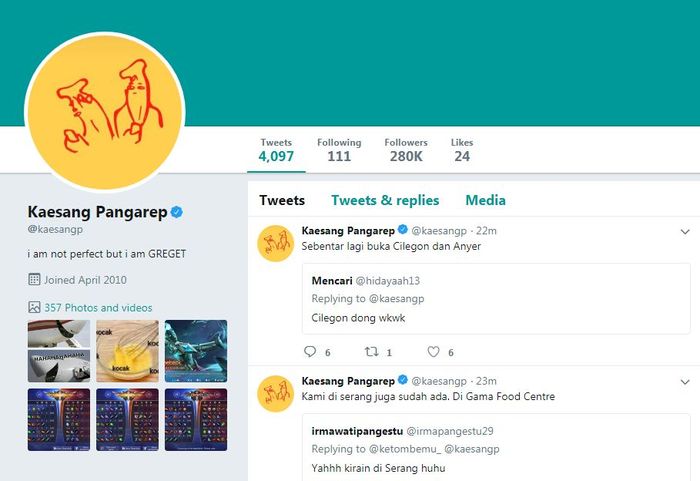Screen dimensions: 700x481
Task: Click the blue verified badge beside the profile name
Action: (177, 212)
